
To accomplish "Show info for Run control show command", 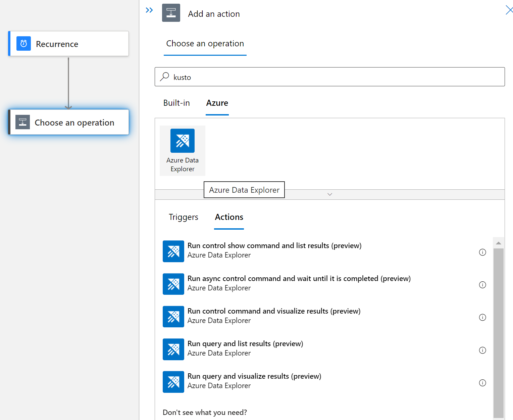I will pos(482,252).
